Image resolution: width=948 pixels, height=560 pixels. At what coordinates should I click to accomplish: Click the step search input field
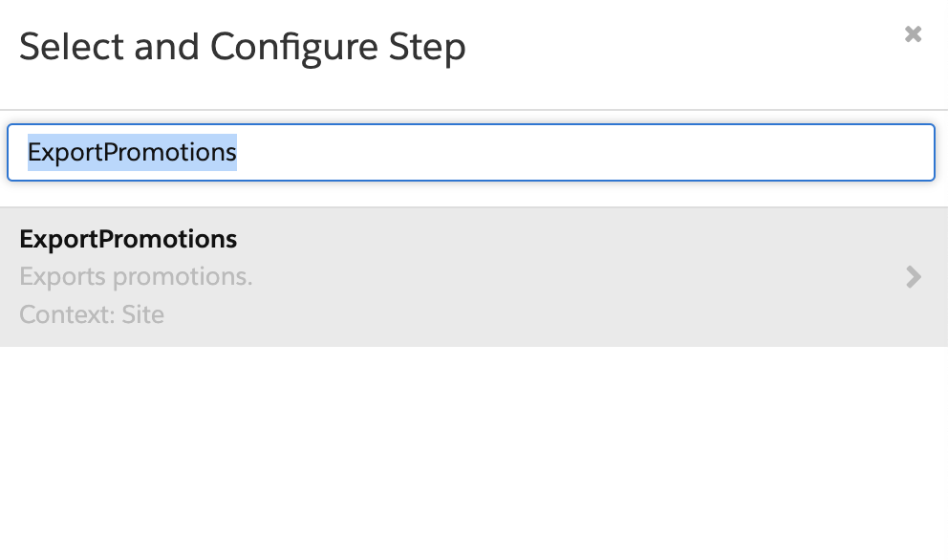[471, 152]
